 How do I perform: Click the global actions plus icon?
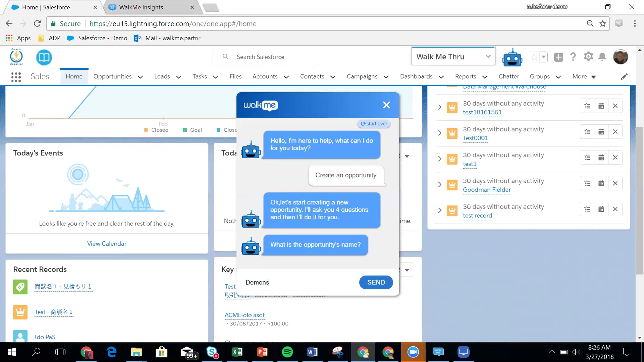(x=558, y=57)
